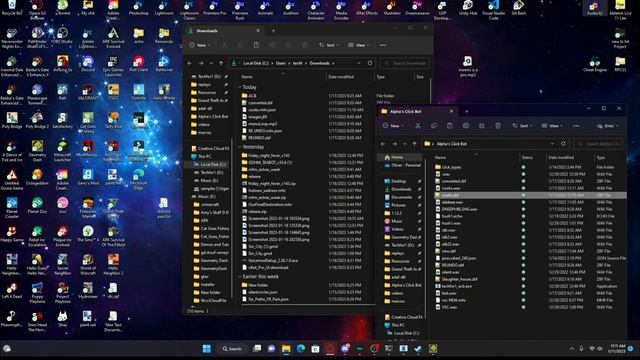
Task: Select the Among Us desktop icon
Action: click(62, 64)
